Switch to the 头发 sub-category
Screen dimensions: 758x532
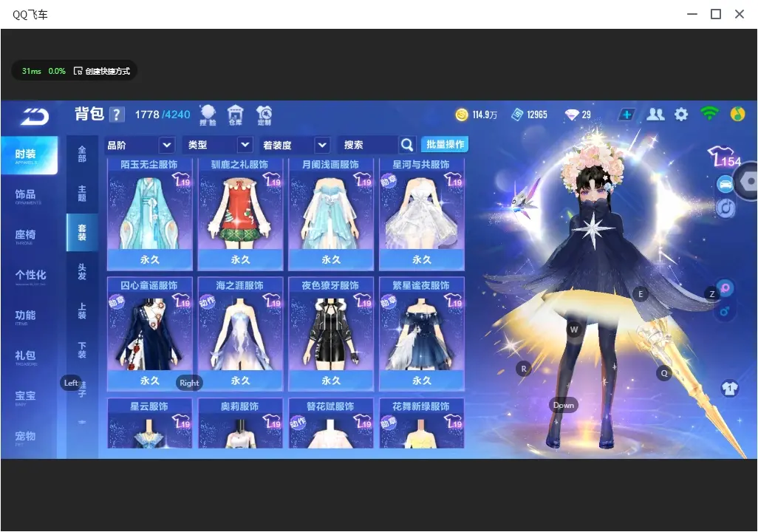point(82,272)
